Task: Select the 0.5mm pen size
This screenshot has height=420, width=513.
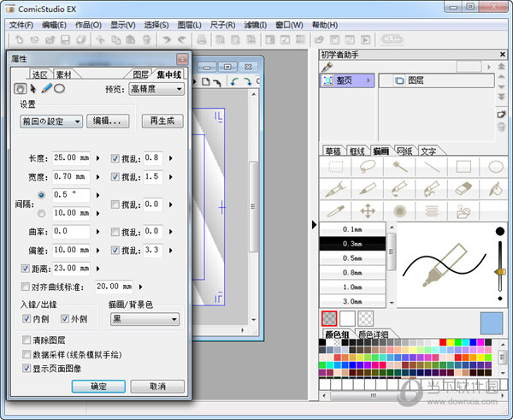Action: coord(352,258)
